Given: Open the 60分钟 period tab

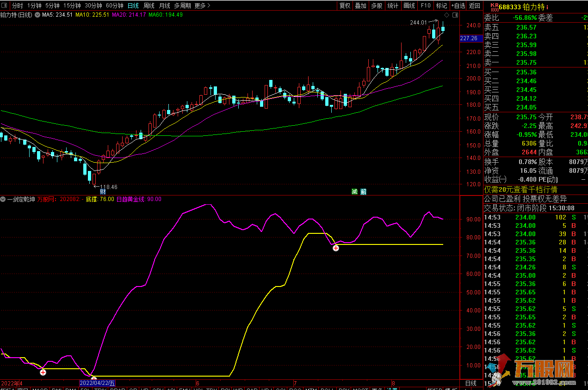Looking at the screenshot, I should click(x=115, y=6).
